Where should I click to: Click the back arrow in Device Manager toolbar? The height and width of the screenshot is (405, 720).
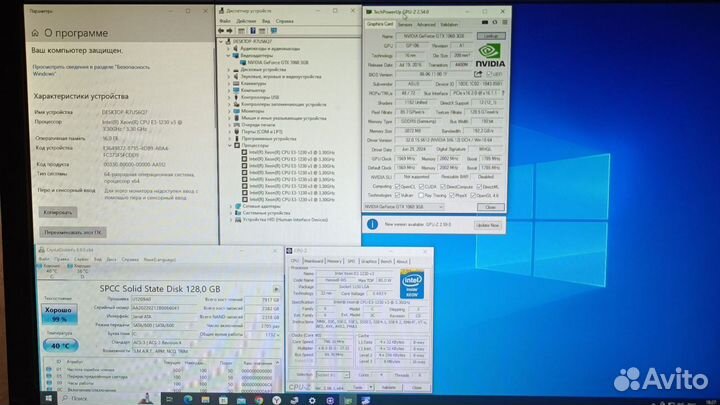pos(221,31)
